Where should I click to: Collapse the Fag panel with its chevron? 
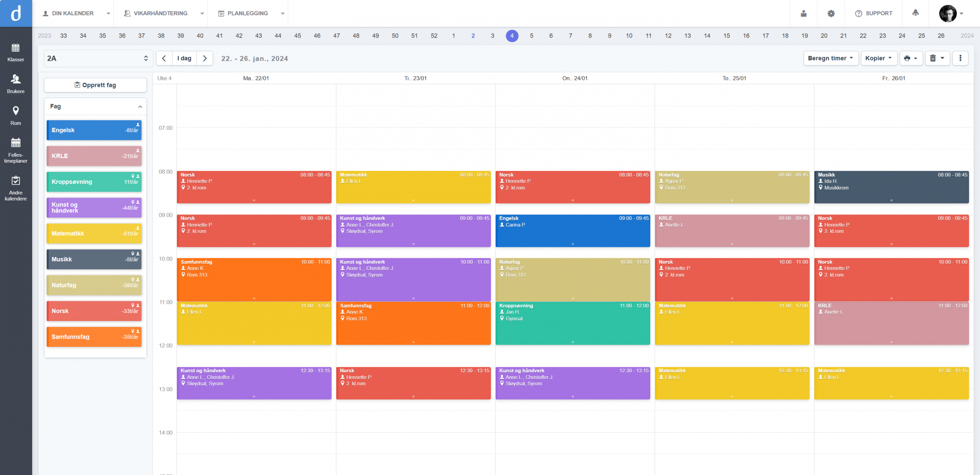pos(139,106)
